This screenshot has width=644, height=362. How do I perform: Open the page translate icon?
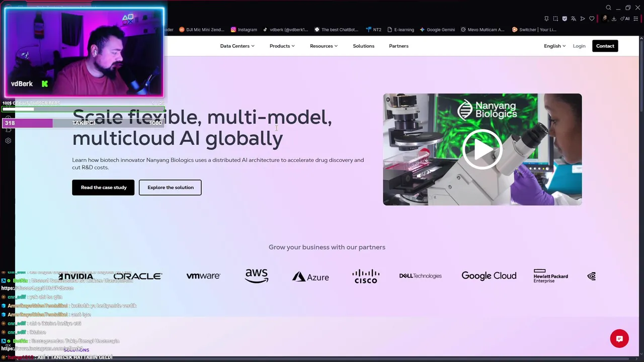[574, 19]
